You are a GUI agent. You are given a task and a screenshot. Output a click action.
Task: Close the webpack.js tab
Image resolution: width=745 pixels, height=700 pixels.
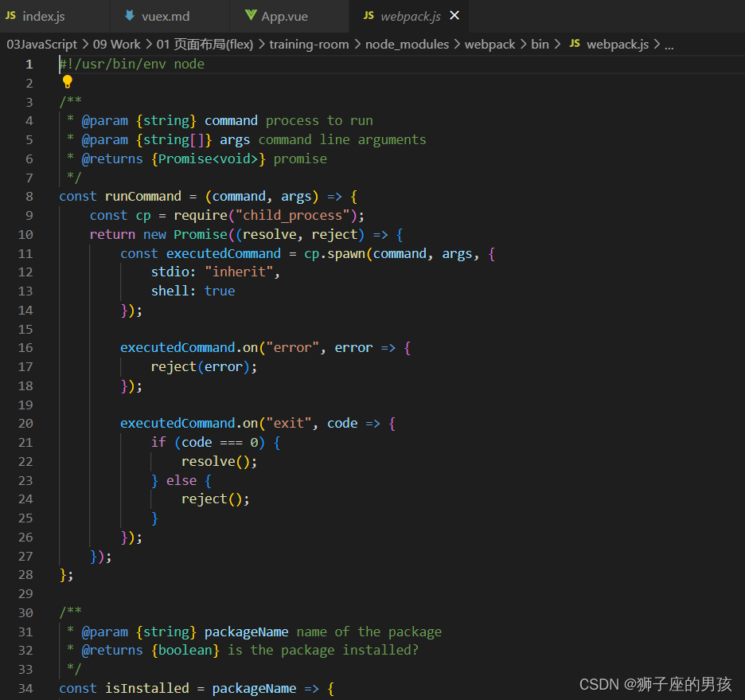[x=454, y=16]
